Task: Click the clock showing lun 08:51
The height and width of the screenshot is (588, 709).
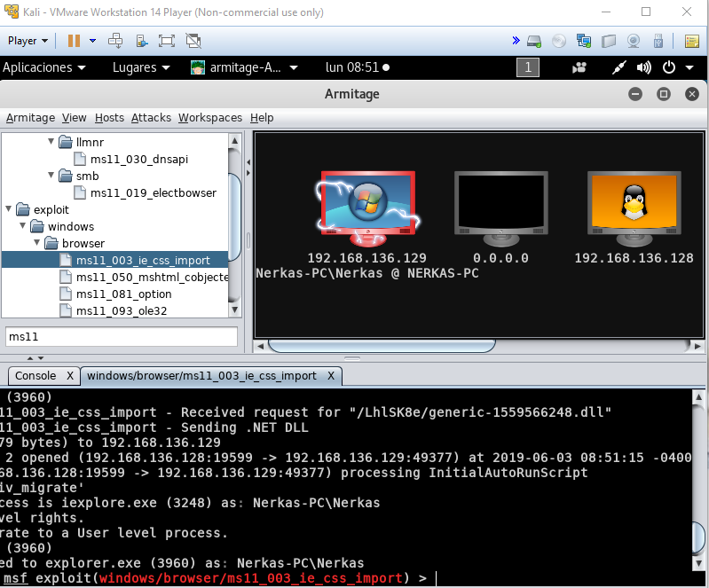Action: click(358, 67)
